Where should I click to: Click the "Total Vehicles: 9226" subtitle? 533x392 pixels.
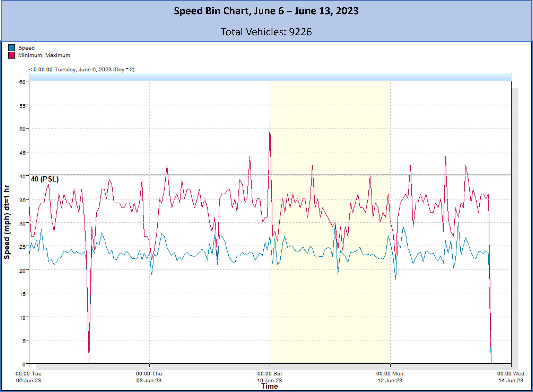(x=266, y=32)
